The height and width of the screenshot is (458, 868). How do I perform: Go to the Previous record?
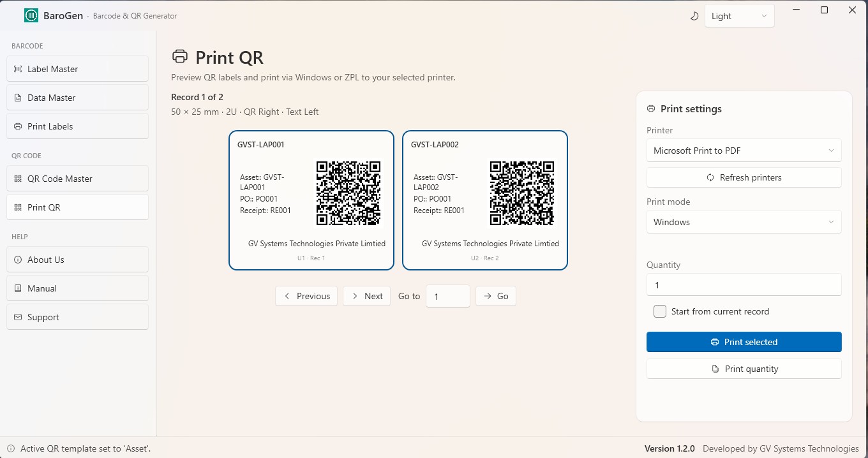point(306,296)
